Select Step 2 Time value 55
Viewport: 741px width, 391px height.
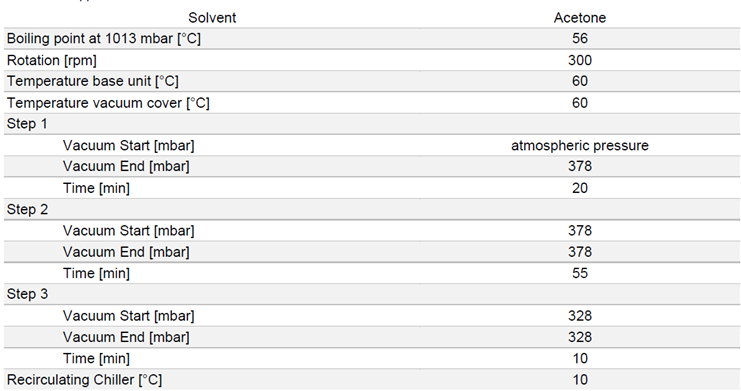[580, 273]
